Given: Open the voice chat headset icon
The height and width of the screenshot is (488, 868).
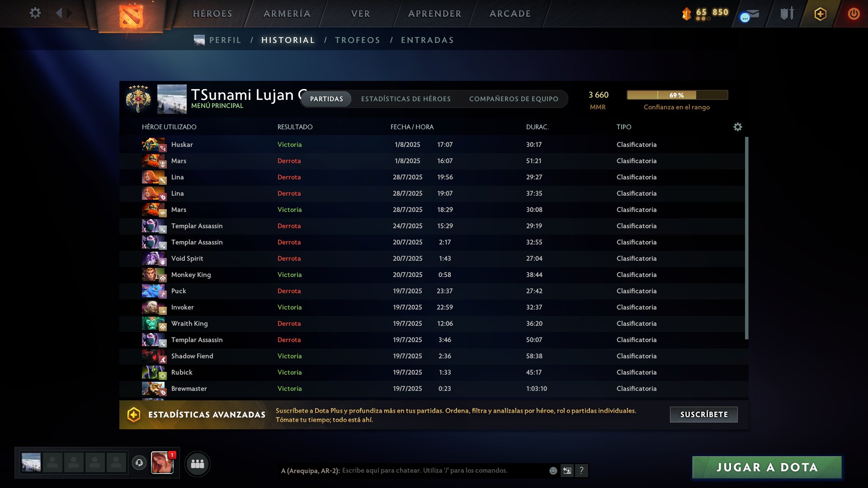Looking at the screenshot, I should [139, 463].
